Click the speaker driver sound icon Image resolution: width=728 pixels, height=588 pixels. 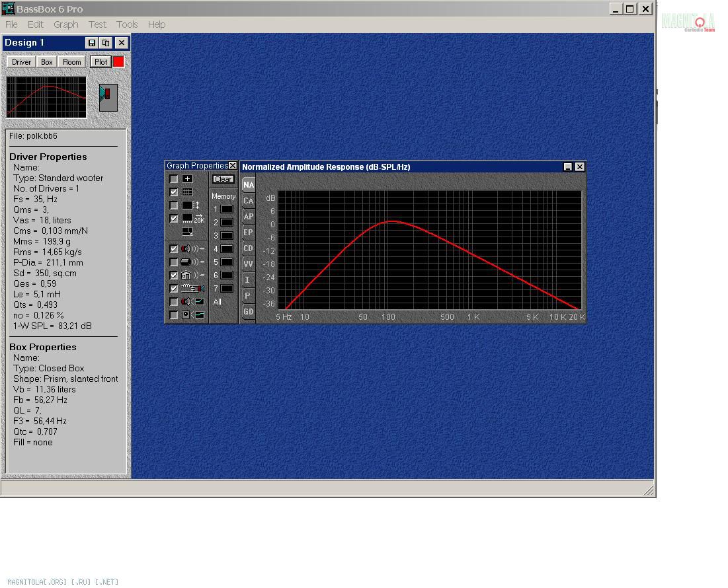(192, 249)
